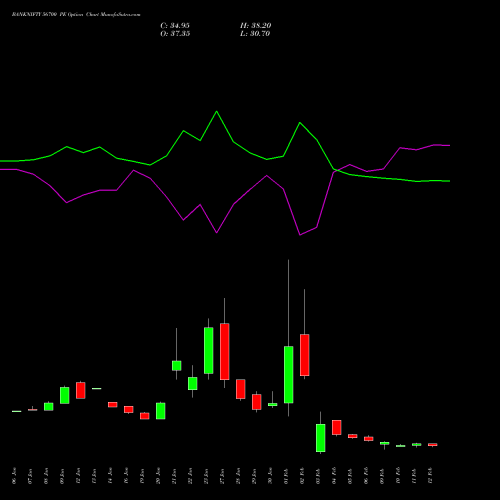
Task: Click the open value O: 37.35
Action: [x=175, y=34]
